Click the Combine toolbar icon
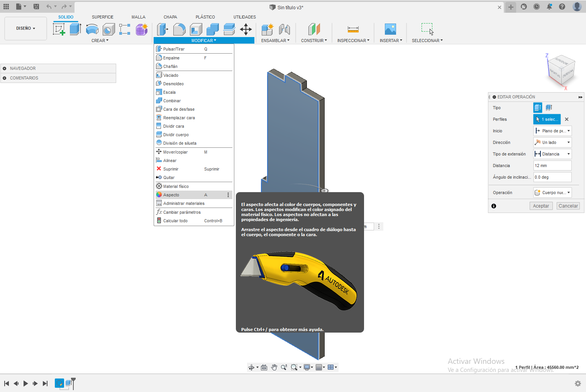586x392 pixels. click(x=212, y=29)
